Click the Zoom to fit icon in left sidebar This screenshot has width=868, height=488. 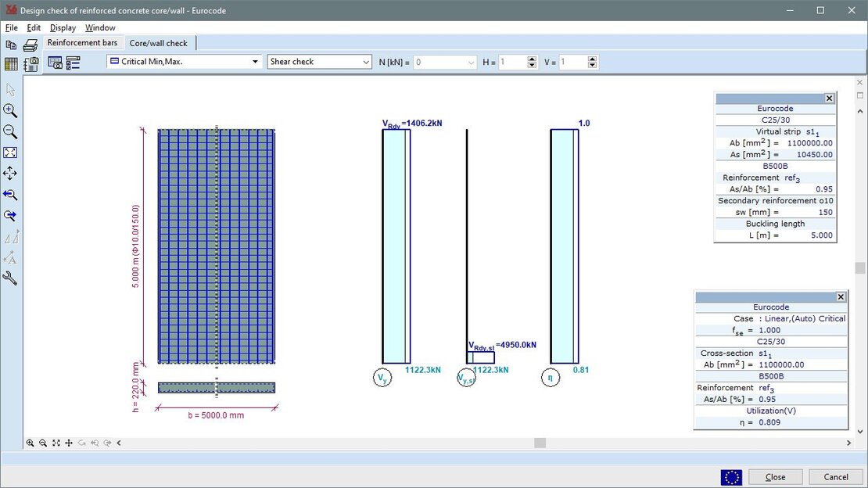(x=10, y=152)
